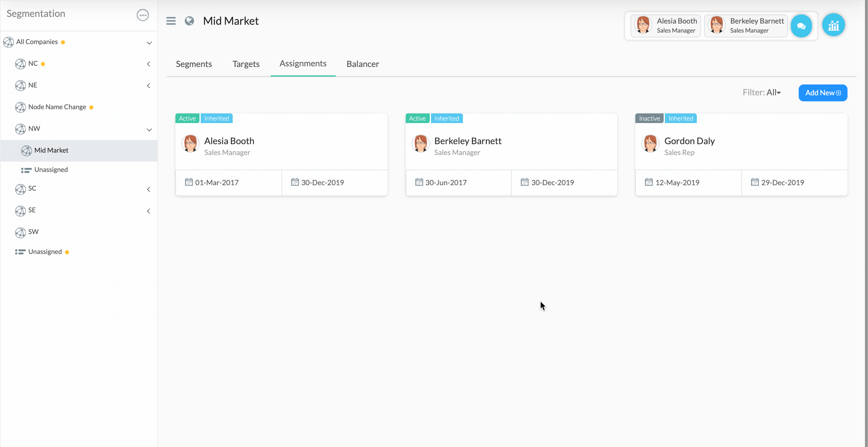Click the list icon of bottom Unassigned
The height and width of the screenshot is (447, 868).
click(x=20, y=252)
